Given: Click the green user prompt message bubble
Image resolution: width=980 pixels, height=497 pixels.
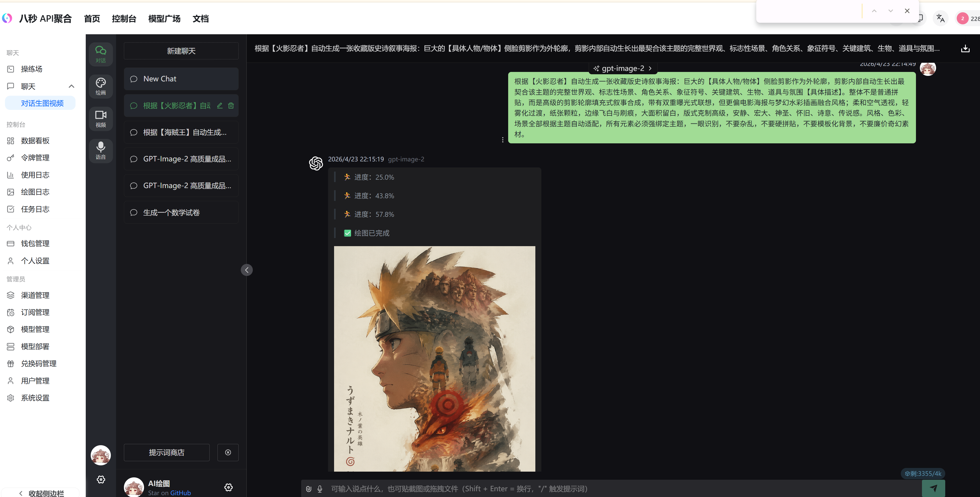Looking at the screenshot, I should (x=712, y=108).
